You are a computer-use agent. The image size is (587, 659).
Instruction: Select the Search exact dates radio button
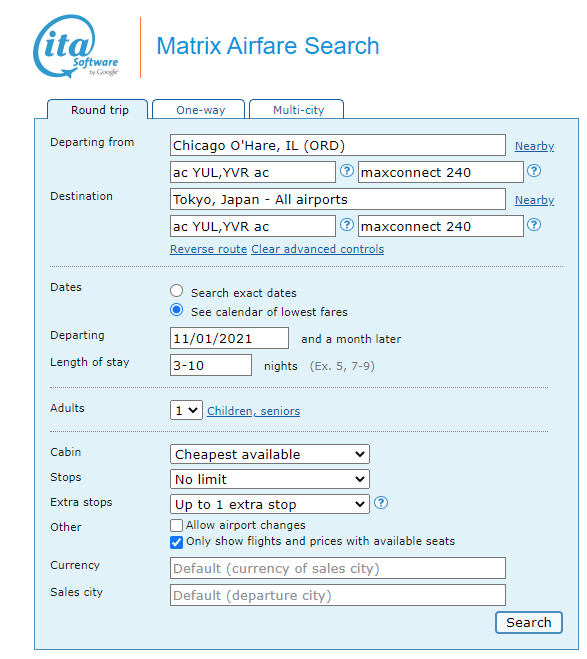tap(176, 291)
